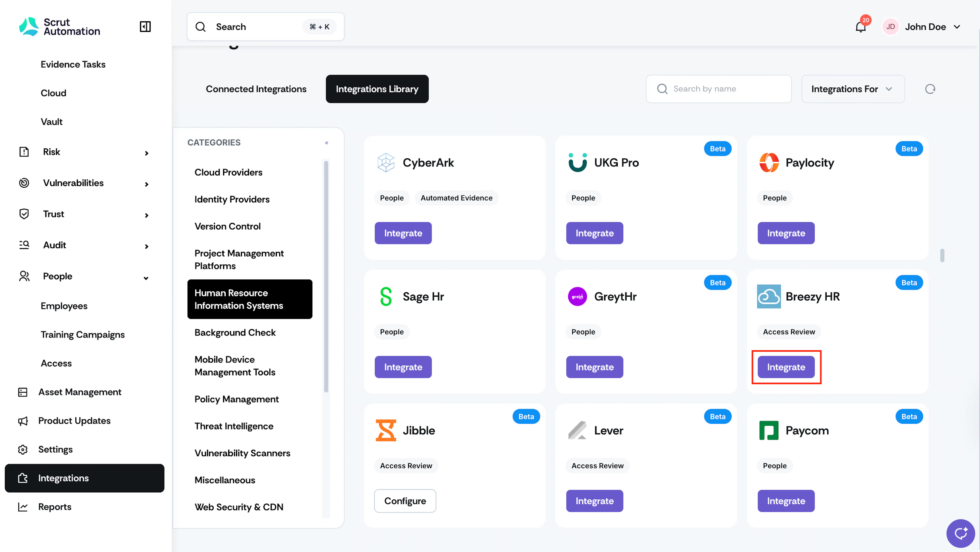Screen dimensions: 980x552
Task: Switch to Connected Integrations tab
Action: point(256,88)
